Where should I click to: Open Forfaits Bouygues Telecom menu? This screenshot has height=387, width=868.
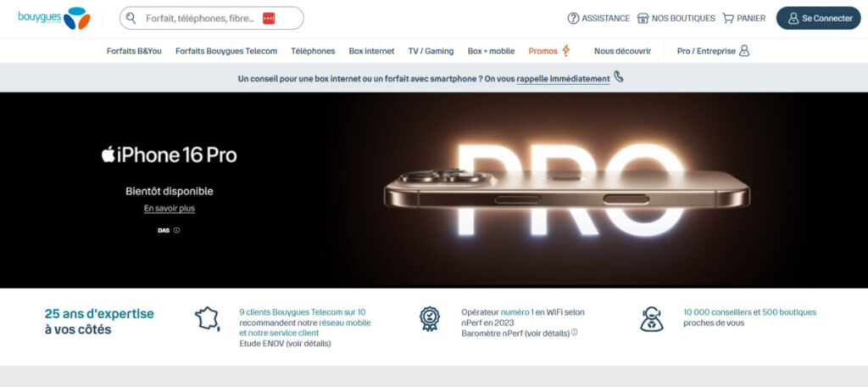[x=226, y=51]
